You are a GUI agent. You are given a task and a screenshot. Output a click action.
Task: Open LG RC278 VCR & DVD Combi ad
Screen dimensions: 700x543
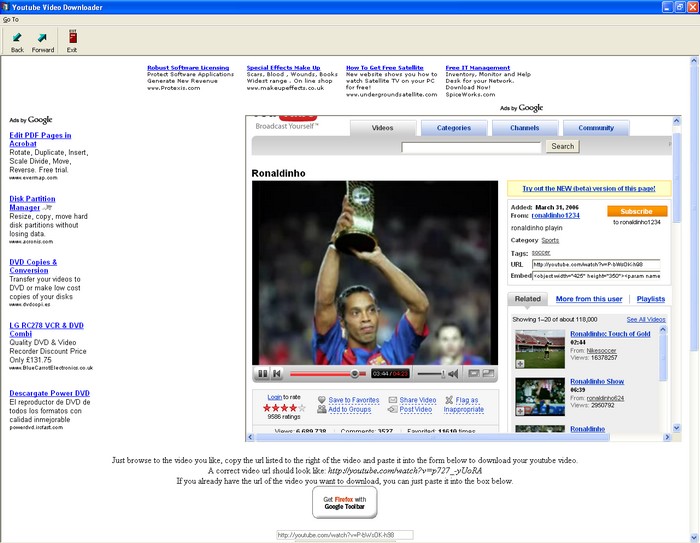[46, 330]
